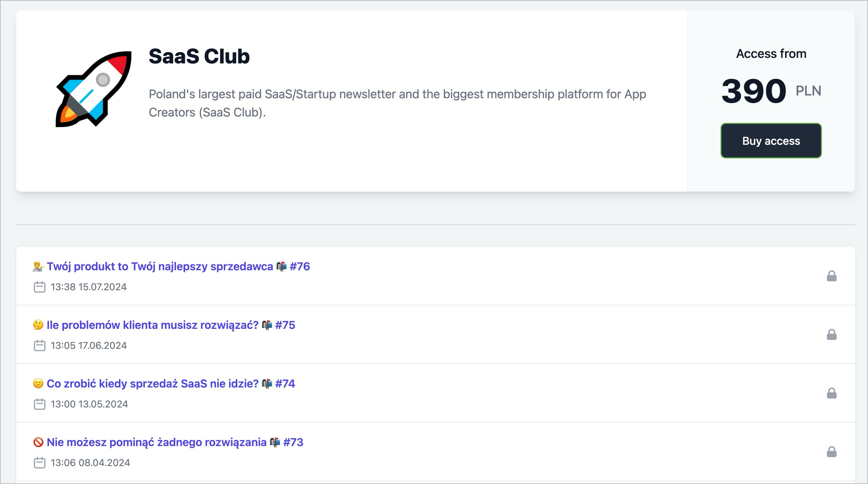Open 'Nie możesz pominąć żadnego rozwiązania' #73

[x=175, y=442]
